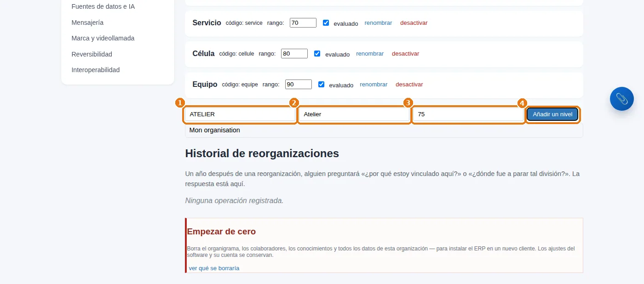The image size is (644, 284).
Task: Click the floating paperclip attachment icon
Action: (x=621, y=99)
